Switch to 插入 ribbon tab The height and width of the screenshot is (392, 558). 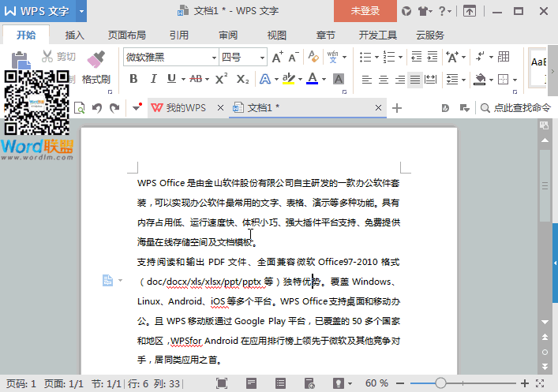pos(75,35)
